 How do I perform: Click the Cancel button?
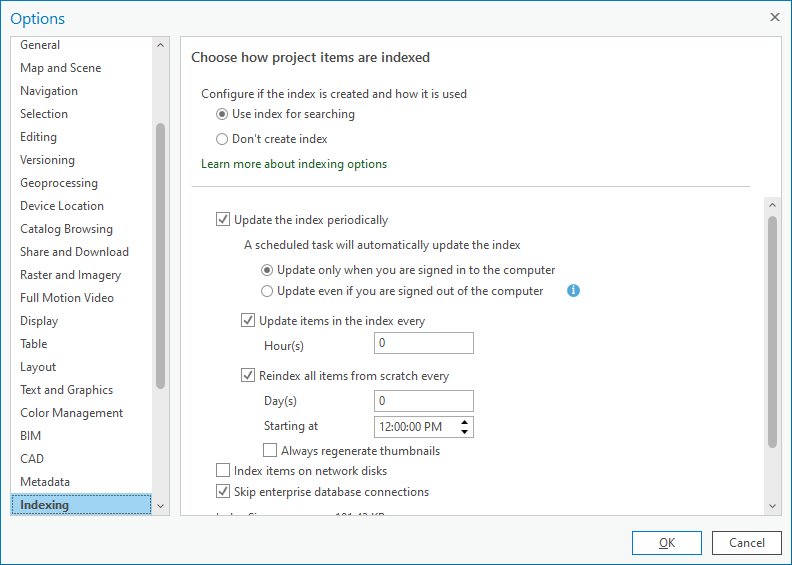[x=747, y=543]
